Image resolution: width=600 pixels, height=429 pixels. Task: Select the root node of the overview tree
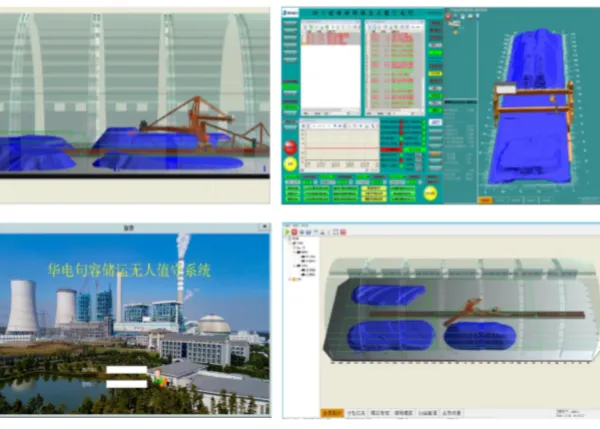coord(295,238)
